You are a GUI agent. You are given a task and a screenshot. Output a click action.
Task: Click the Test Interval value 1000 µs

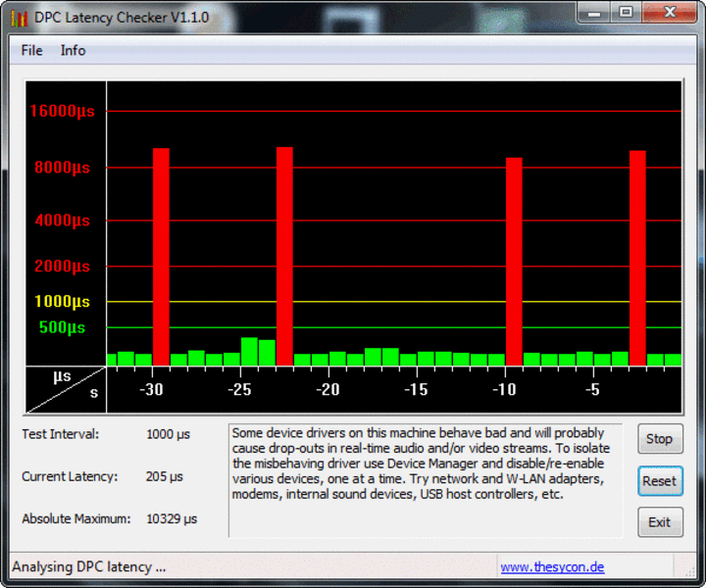click(168, 434)
